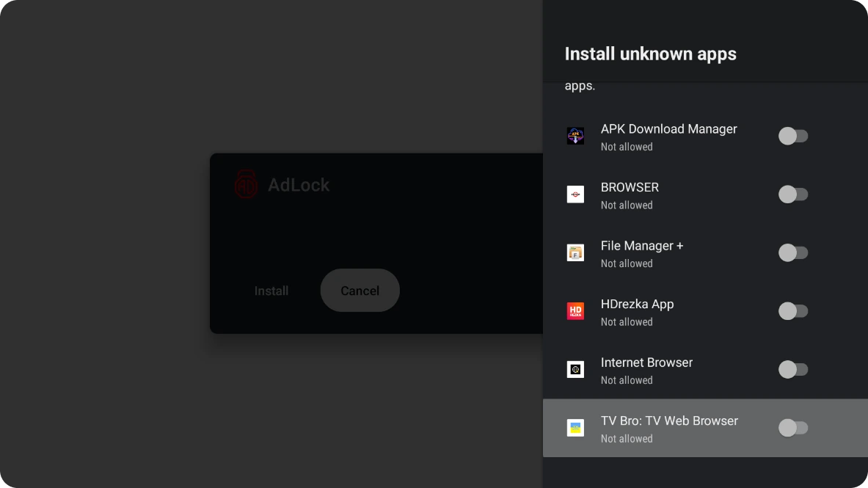Screen dimensions: 868x488
Task: Install the AdLock app
Action: [271, 291]
